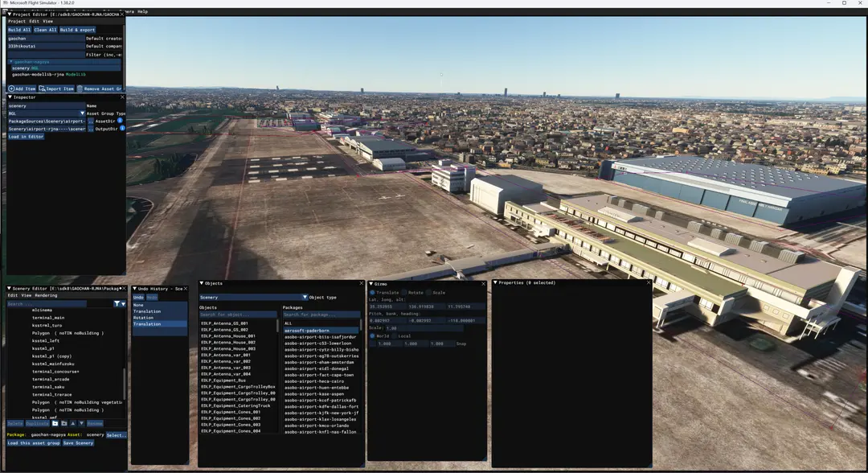
Task: Click the Scenery Editor filter funnel icon
Action: point(117,303)
